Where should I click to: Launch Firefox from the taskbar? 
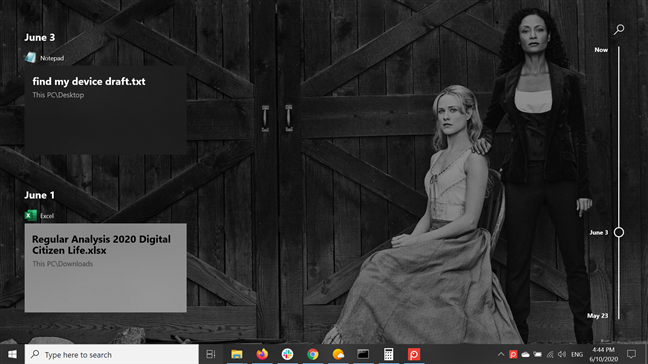(x=262, y=354)
